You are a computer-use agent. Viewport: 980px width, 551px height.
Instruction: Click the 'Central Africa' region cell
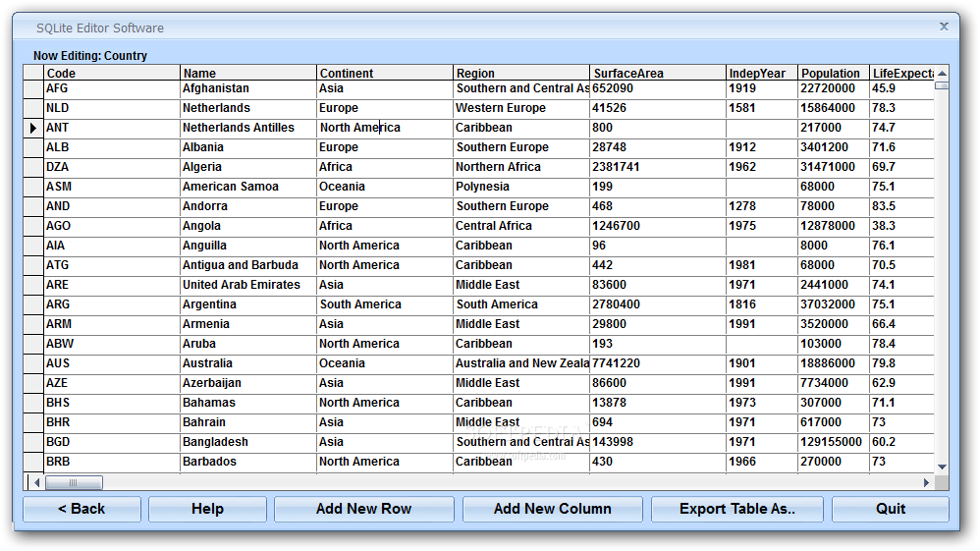click(x=521, y=226)
